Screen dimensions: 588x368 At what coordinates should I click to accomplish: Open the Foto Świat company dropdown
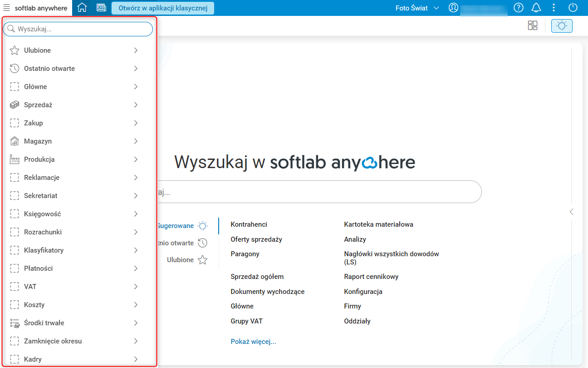click(x=417, y=8)
